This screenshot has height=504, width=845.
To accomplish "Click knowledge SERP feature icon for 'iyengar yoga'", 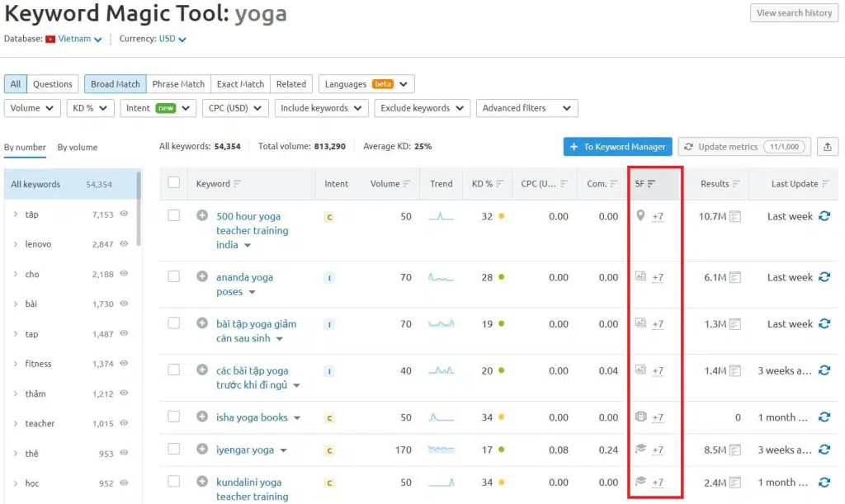I will click(x=640, y=449).
